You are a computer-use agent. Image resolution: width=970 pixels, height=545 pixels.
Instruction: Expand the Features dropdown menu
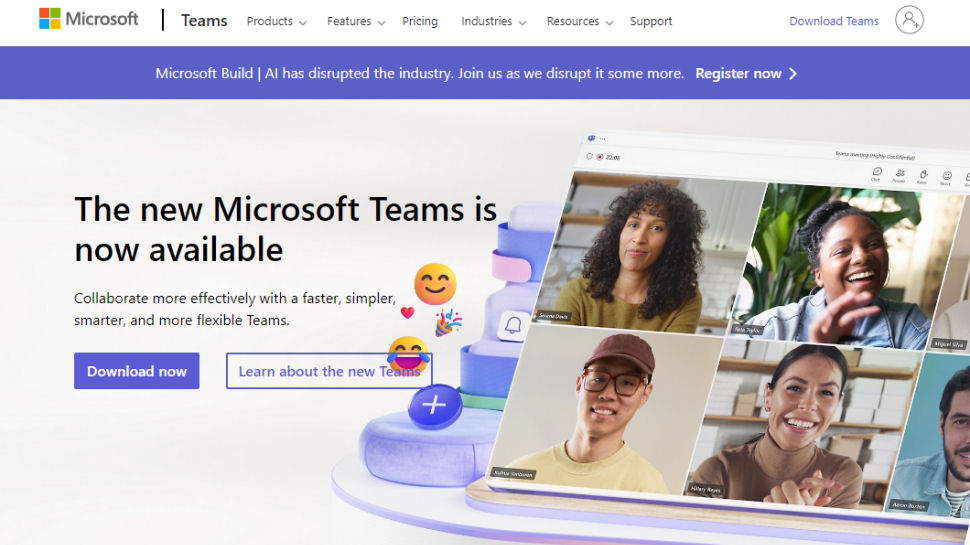pos(356,21)
